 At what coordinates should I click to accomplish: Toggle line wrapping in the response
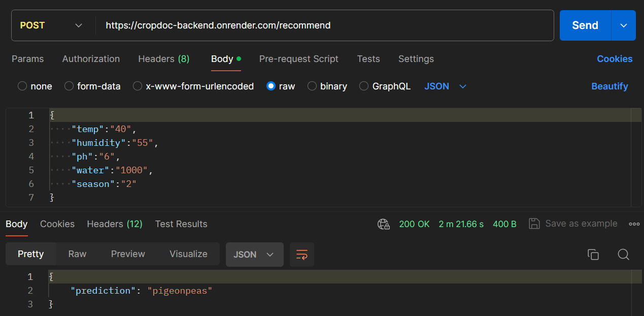pos(301,255)
